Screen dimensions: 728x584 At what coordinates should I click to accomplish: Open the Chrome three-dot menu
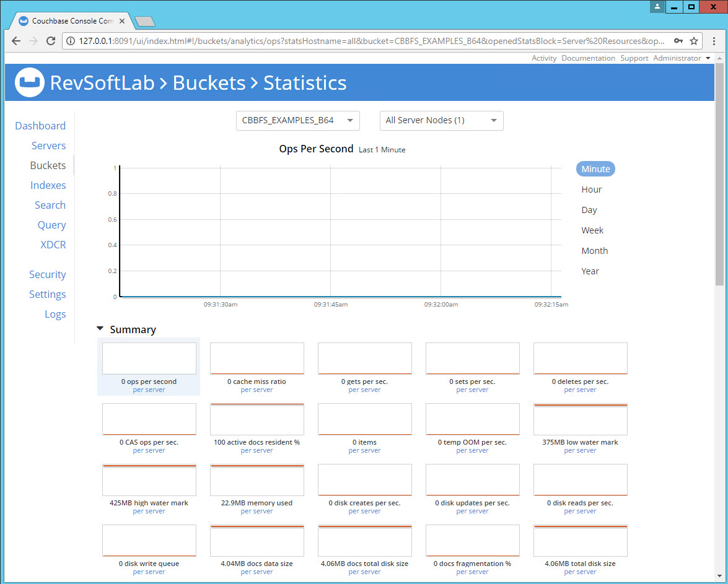714,41
